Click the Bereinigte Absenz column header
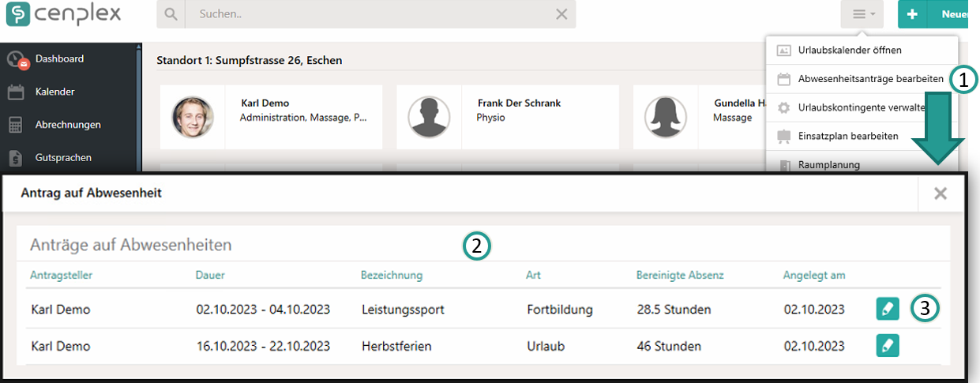 [x=680, y=275]
